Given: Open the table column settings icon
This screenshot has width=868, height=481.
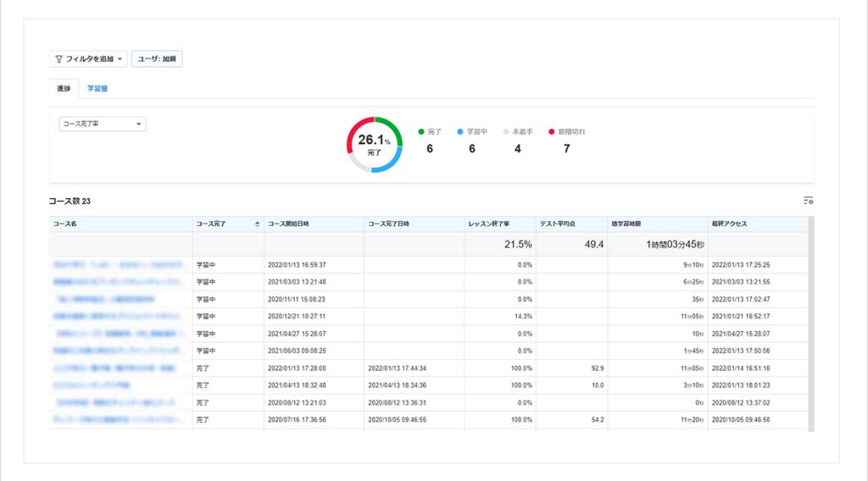Looking at the screenshot, I should pos(808,201).
